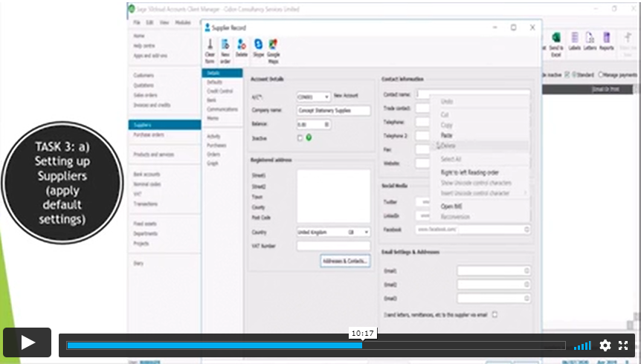Go to Products and services

pyautogui.click(x=154, y=155)
